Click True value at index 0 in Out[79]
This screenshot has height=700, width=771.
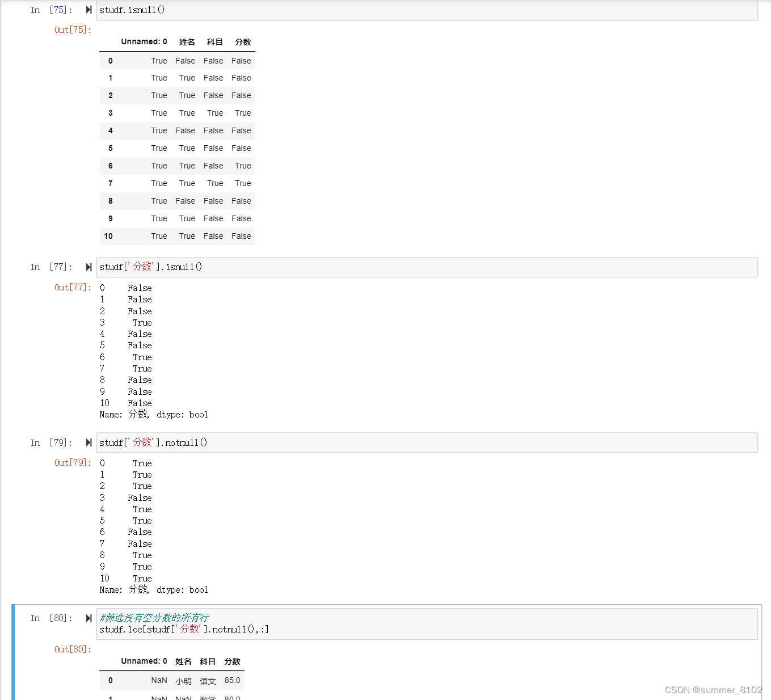pos(142,463)
